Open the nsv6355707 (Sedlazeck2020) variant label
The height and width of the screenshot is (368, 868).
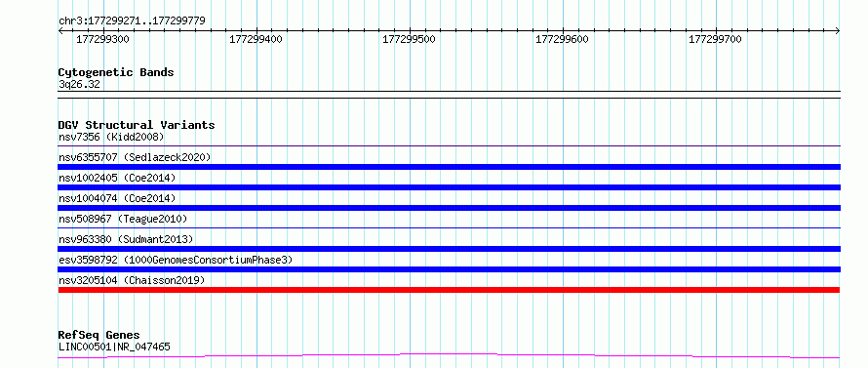[135, 157]
